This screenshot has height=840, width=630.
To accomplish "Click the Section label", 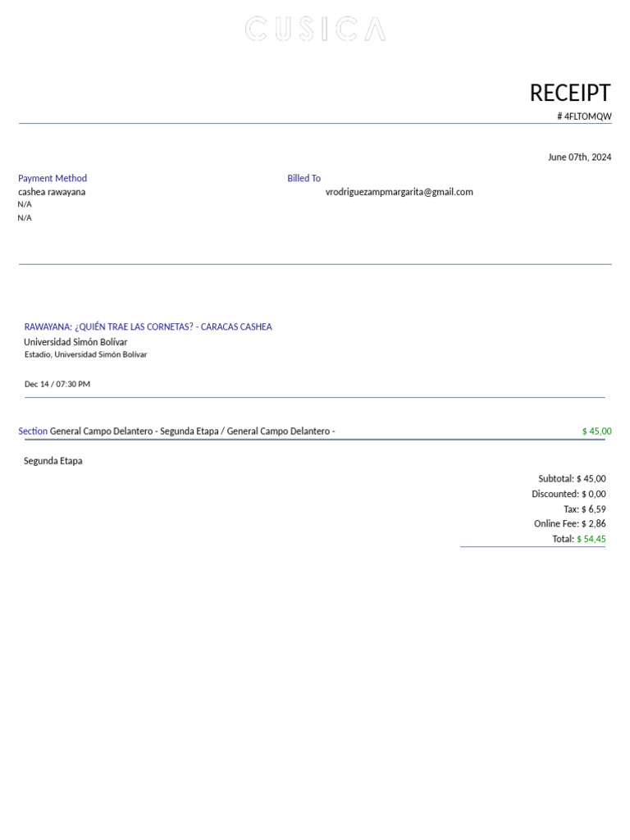I will pyautogui.click(x=33, y=431).
